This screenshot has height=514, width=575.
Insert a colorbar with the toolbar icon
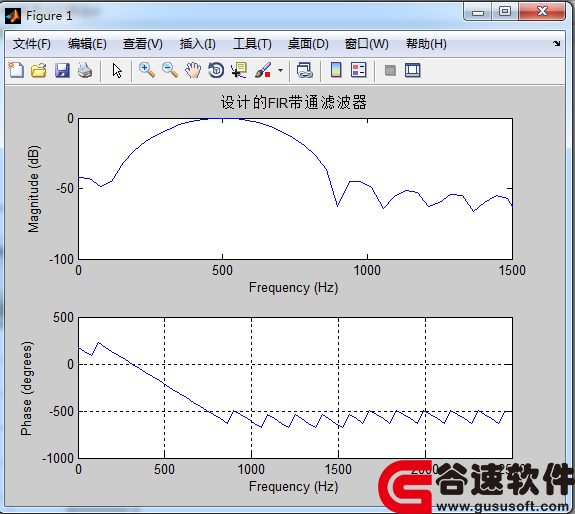point(336,70)
